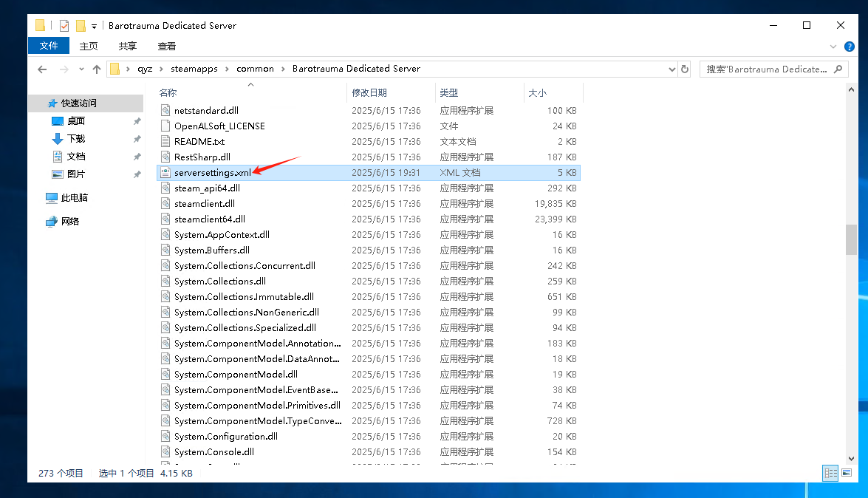Go forward with the Forward arrow

point(64,69)
